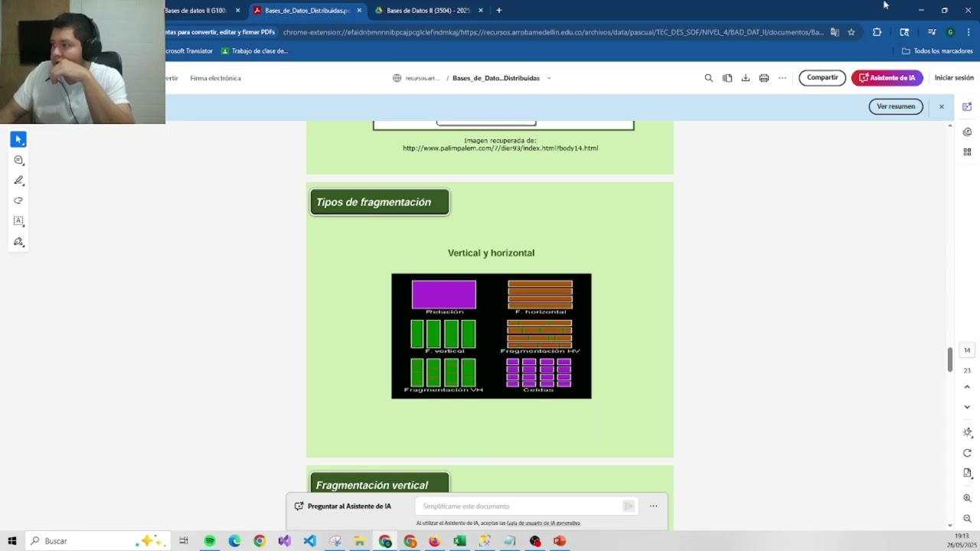Go to previous page using up chevron
Screen dimensions: 980x551
[967, 387]
